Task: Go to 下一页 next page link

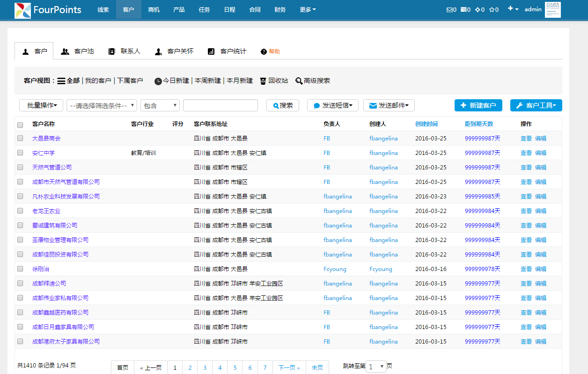Action: point(289,367)
